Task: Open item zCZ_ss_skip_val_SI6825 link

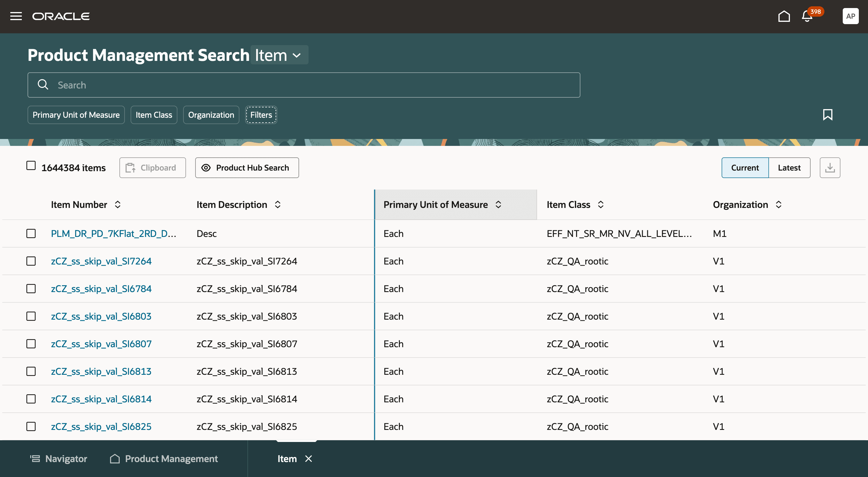Action: 101,426
